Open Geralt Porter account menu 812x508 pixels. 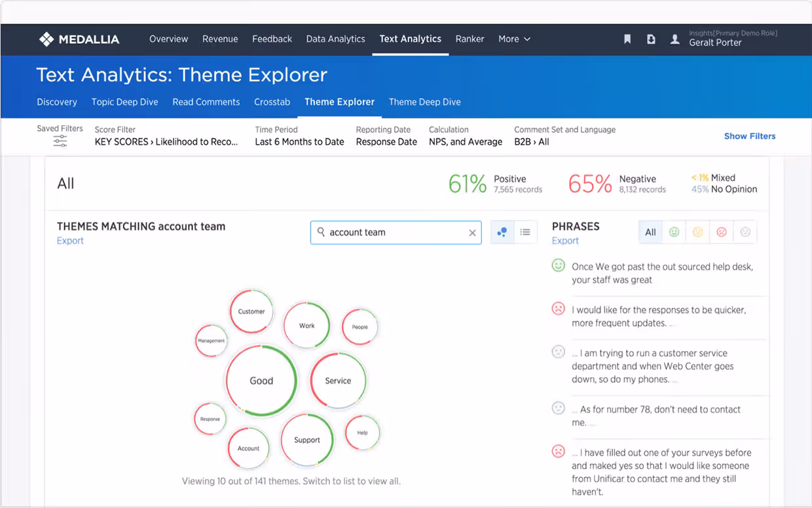click(x=733, y=39)
